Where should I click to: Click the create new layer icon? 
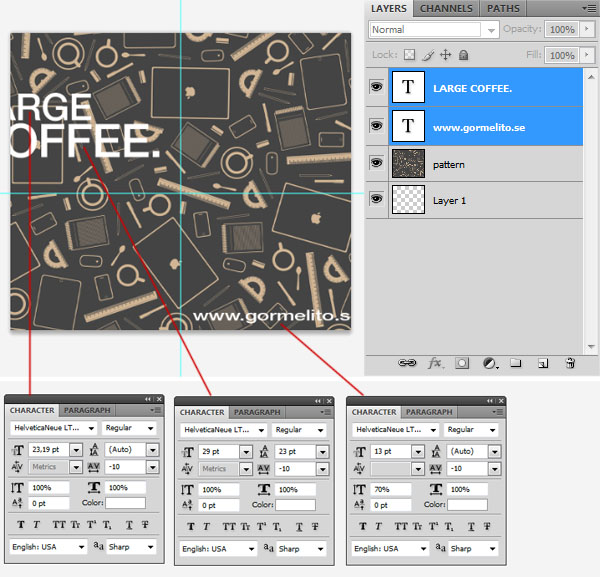tap(543, 363)
